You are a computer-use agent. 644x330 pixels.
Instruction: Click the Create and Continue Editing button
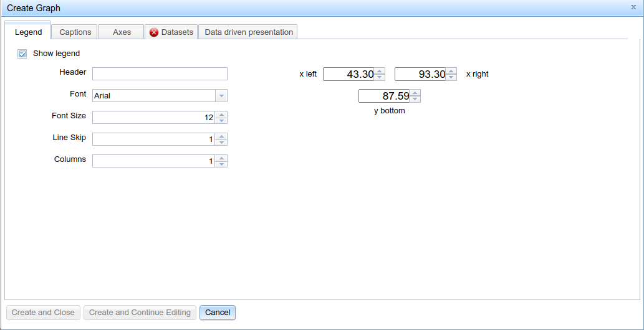point(140,313)
